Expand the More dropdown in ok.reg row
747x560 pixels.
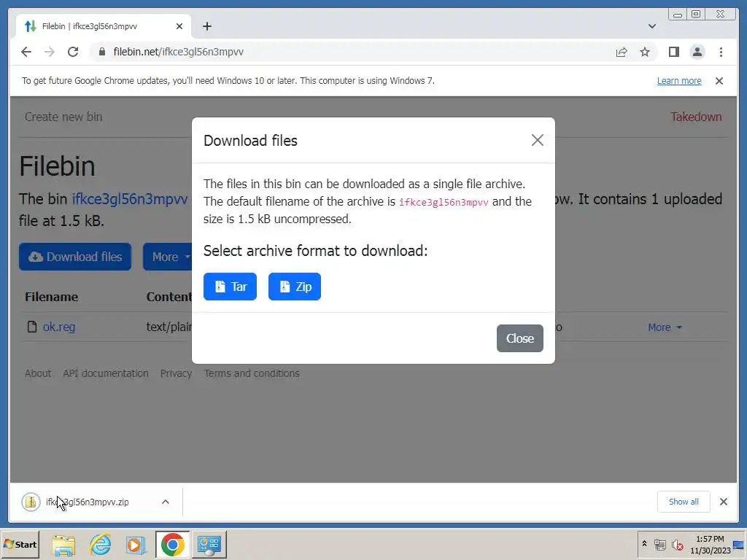pos(665,327)
